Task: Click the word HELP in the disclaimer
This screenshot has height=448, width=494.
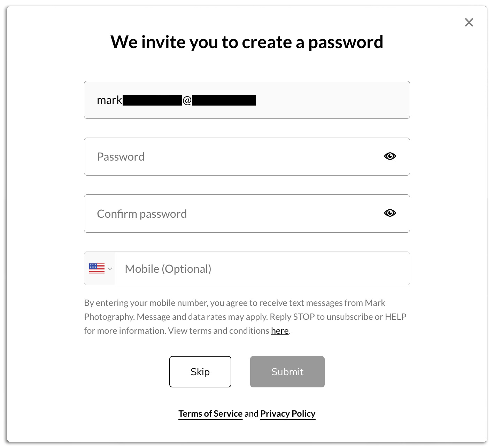Action: 395,317
